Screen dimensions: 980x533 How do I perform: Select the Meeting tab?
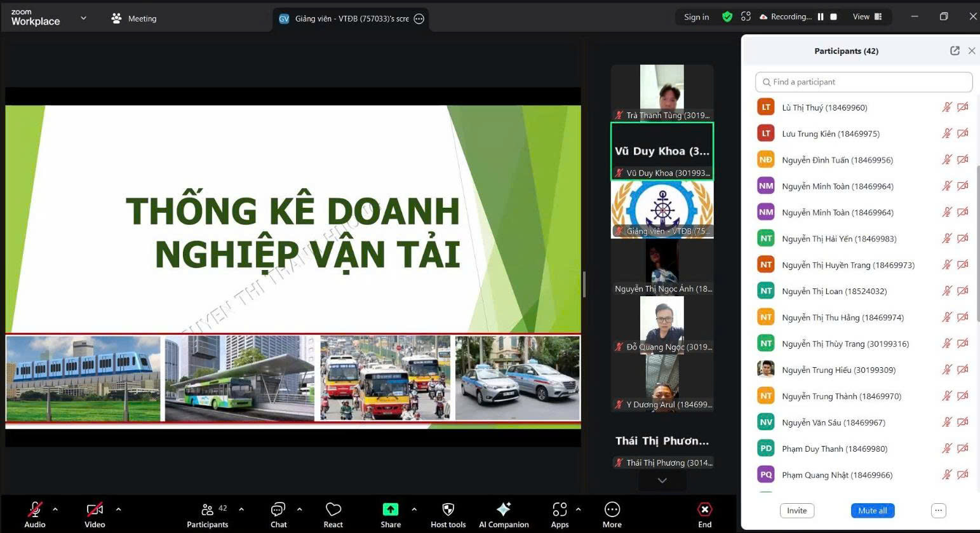tap(134, 18)
